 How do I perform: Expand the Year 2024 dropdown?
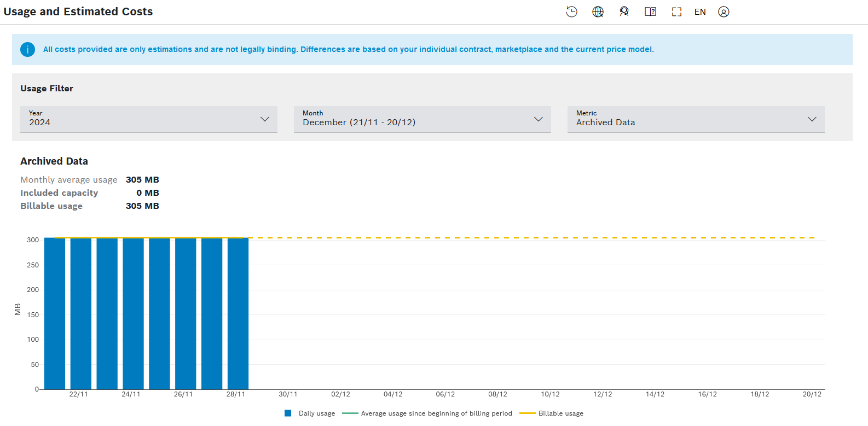(x=149, y=119)
